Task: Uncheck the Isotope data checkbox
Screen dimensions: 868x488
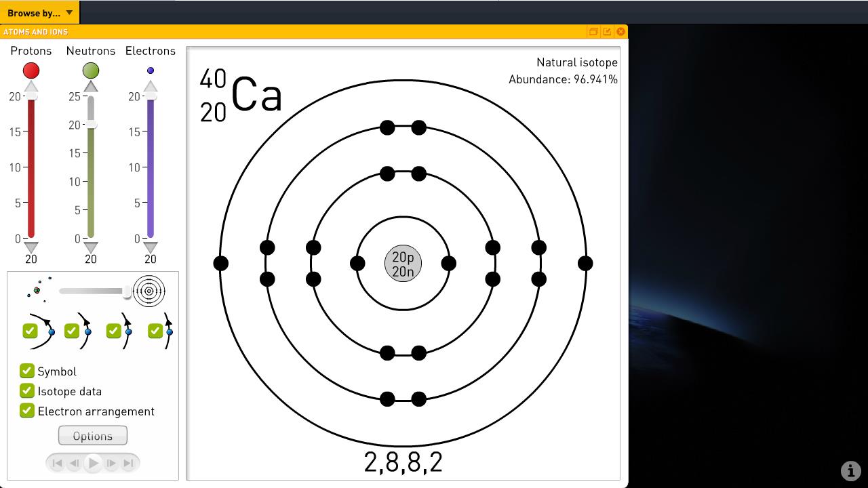Action: point(26,390)
